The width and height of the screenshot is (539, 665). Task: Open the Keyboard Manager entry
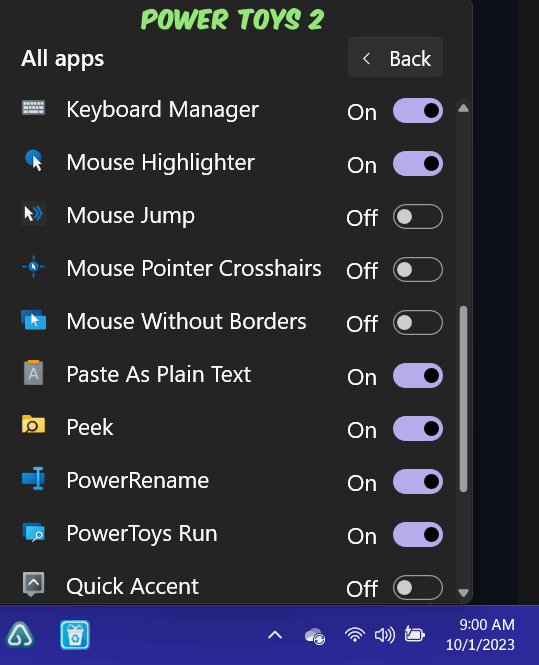(x=162, y=110)
